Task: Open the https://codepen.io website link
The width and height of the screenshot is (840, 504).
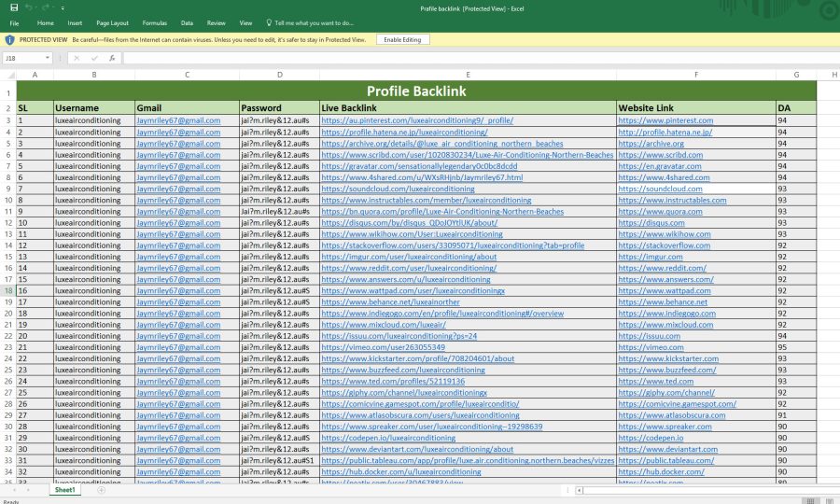Action: 651,438
